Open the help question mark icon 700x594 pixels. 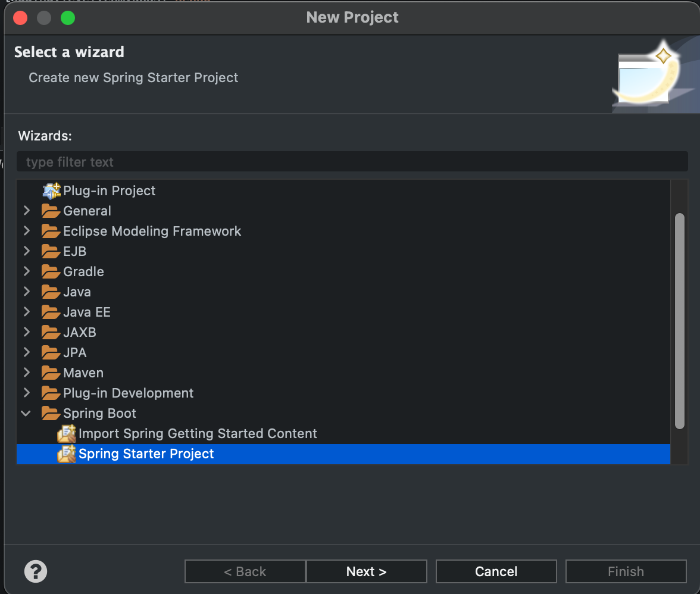pyautogui.click(x=36, y=571)
